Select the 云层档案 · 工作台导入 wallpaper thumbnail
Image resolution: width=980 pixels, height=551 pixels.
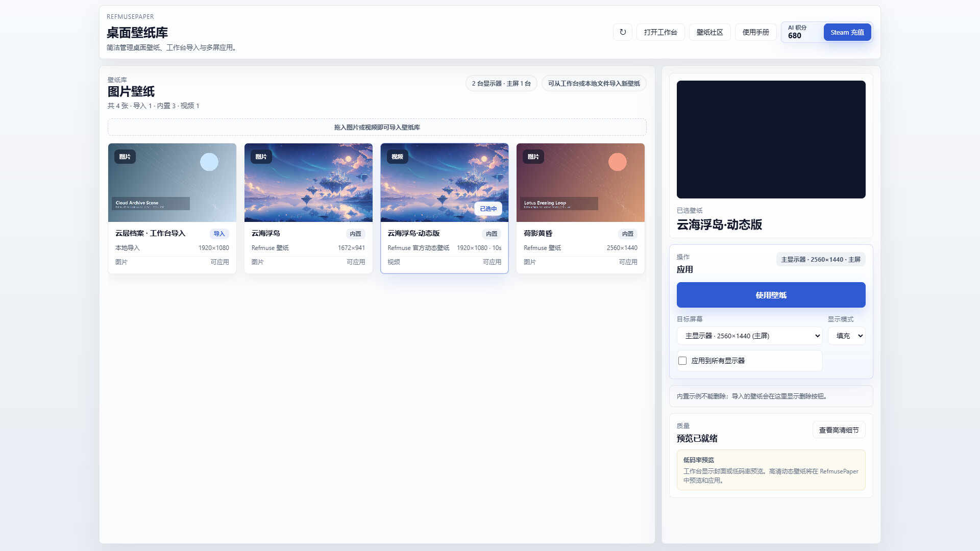[x=172, y=183]
